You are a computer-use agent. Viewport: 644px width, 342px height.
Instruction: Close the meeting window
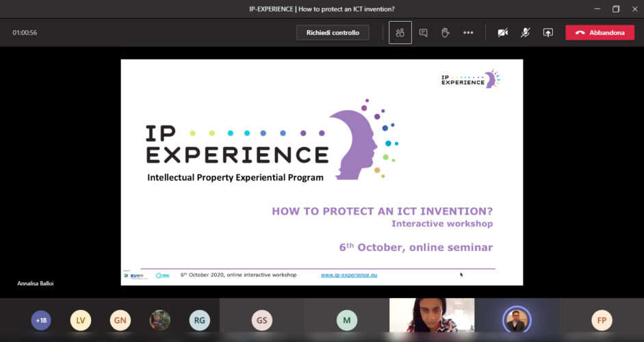(634, 9)
